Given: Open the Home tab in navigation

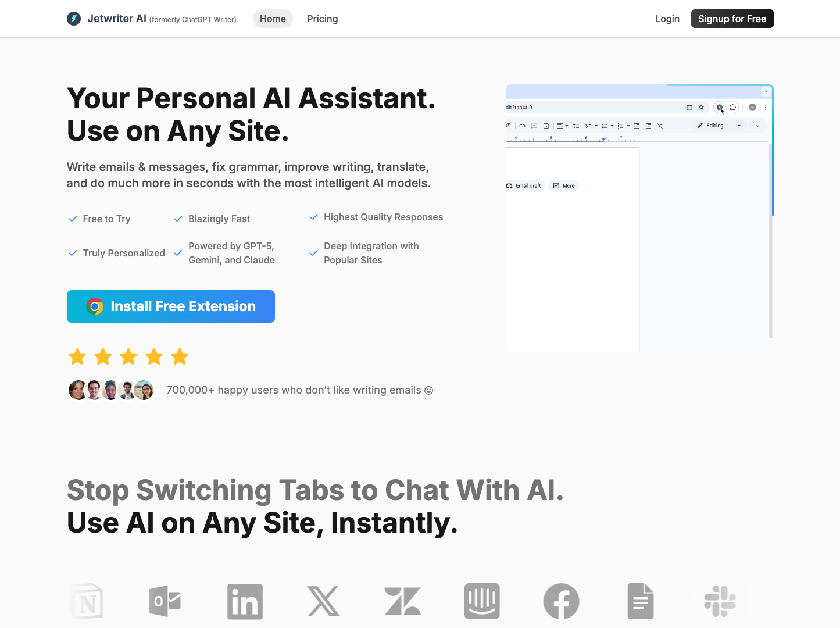Looking at the screenshot, I should (x=273, y=19).
